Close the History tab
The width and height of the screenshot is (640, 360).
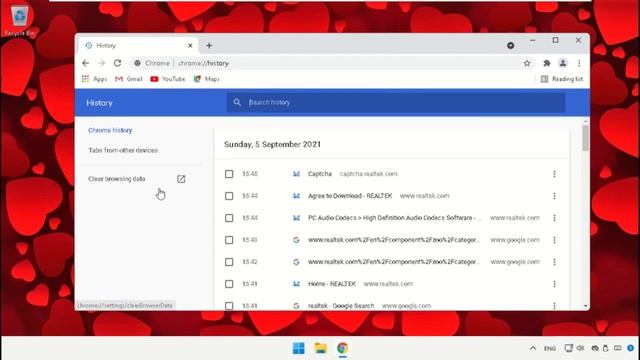click(x=190, y=45)
